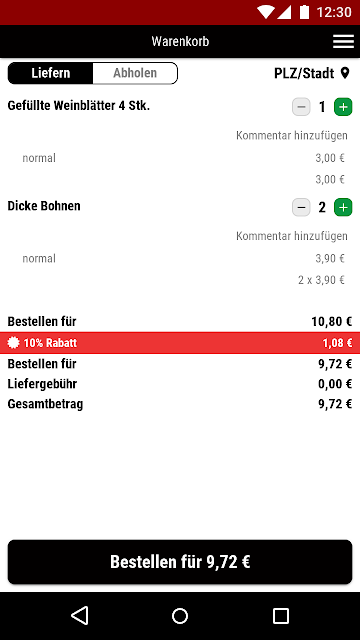Add comment for Gefüllte Weinblätter
Viewport: 360px width, 640px height.
292,136
